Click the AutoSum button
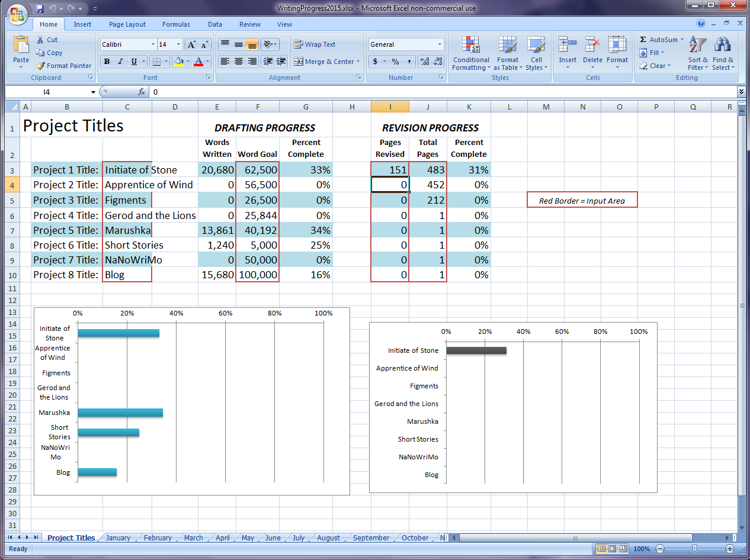This screenshot has width=750, height=560. [x=658, y=40]
